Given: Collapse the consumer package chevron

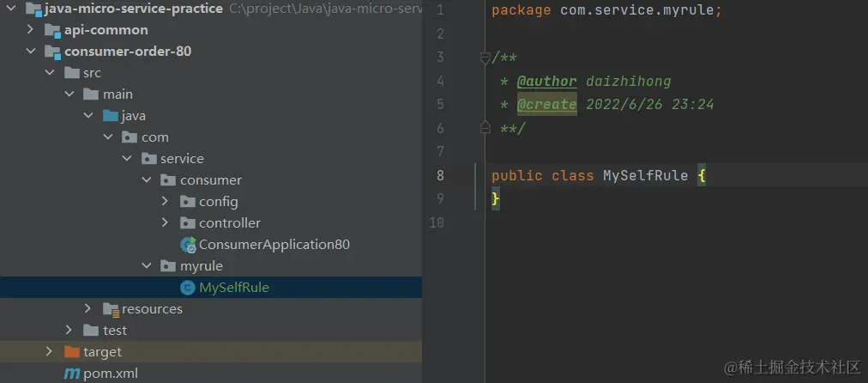Looking at the screenshot, I should (x=147, y=180).
